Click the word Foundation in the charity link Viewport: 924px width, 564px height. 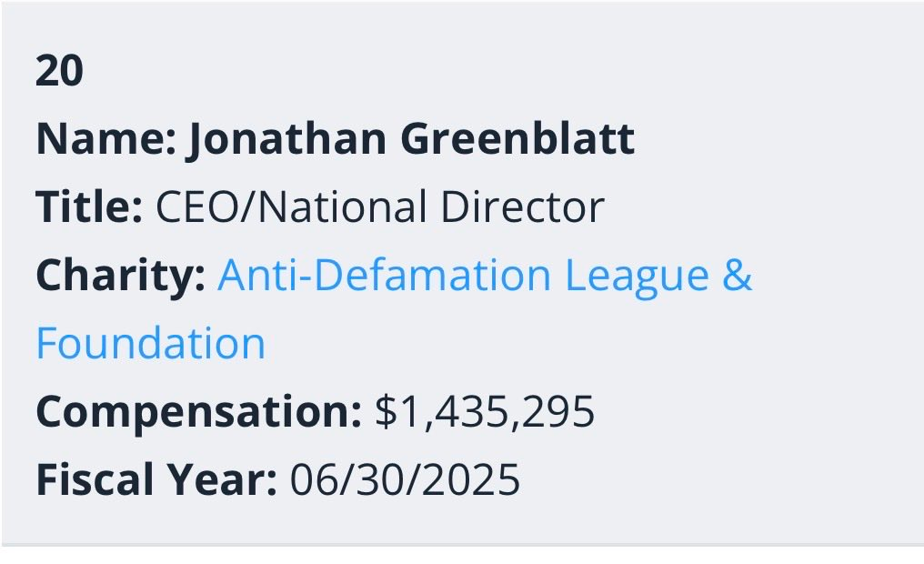[151, 344]
